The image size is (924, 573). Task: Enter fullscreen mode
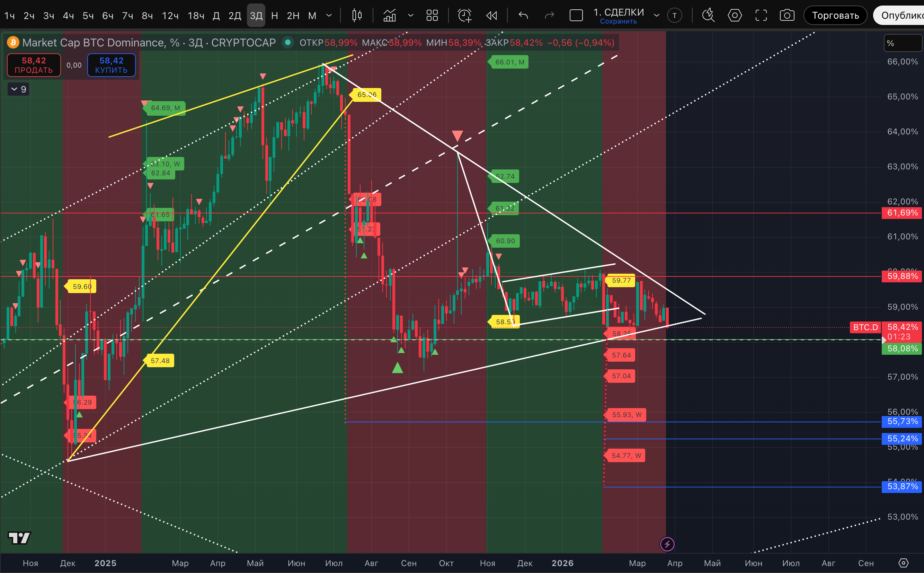click(761, 16)
